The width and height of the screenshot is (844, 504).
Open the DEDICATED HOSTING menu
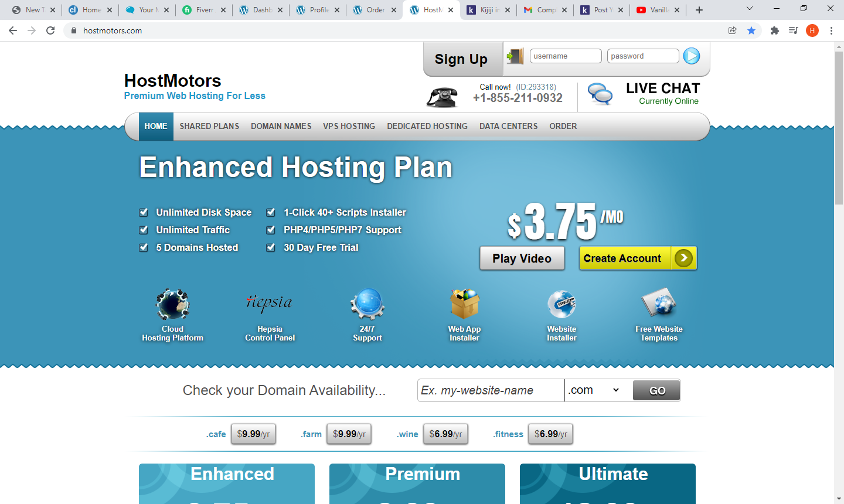[x=427, y=126]
